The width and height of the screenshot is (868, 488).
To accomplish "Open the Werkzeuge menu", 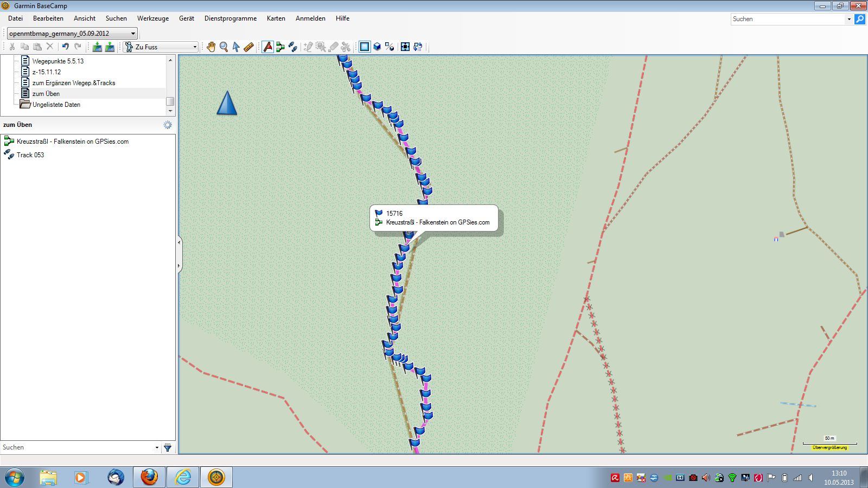I will 153,18.
